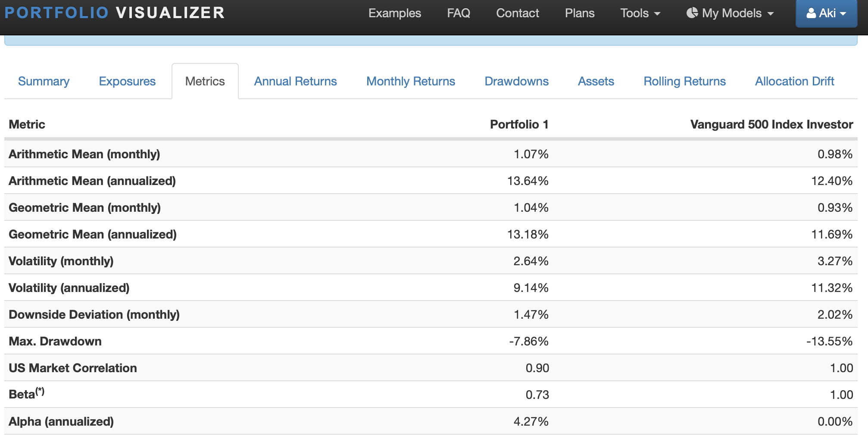
Task: Click the 0.98% Vanguard value
Action: (835, 154)
